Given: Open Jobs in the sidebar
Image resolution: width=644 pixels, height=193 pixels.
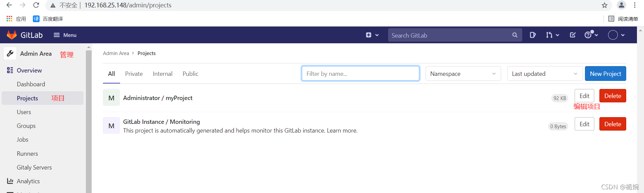Looking at the screenshot, I should tap(22, 140).
